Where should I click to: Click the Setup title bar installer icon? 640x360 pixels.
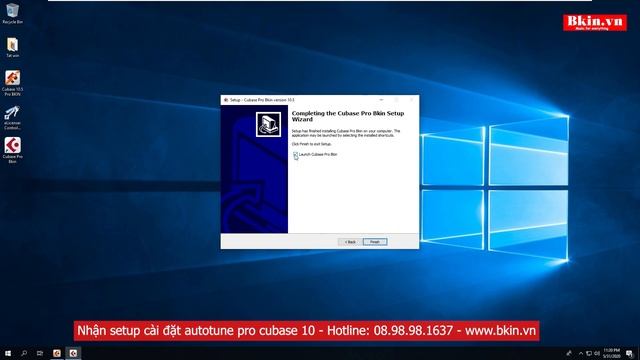tap(226, 100)
